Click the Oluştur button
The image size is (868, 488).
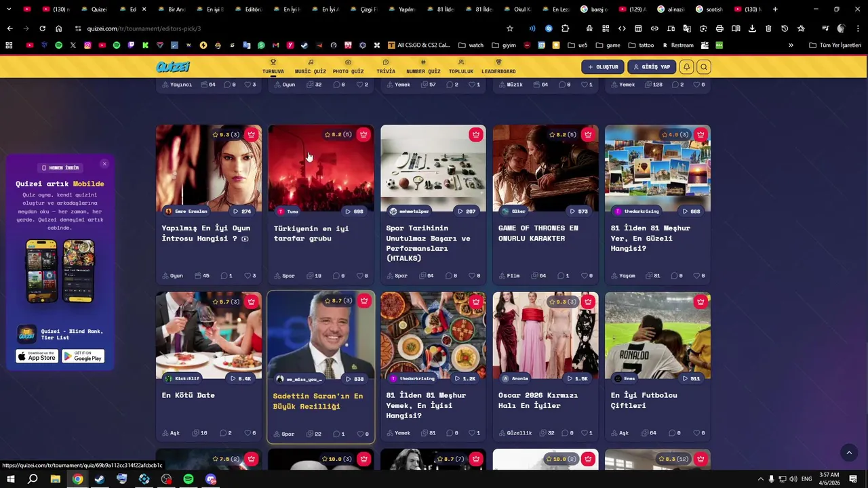[602, 67]
